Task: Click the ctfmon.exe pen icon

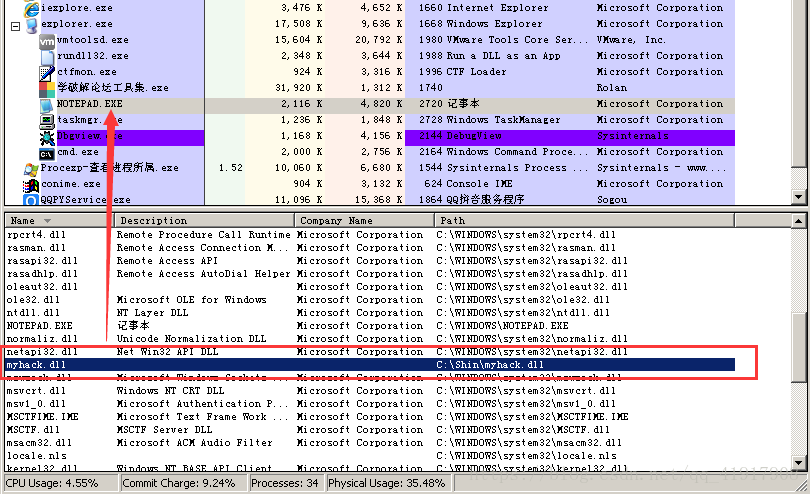Action: tap(47, 72)
